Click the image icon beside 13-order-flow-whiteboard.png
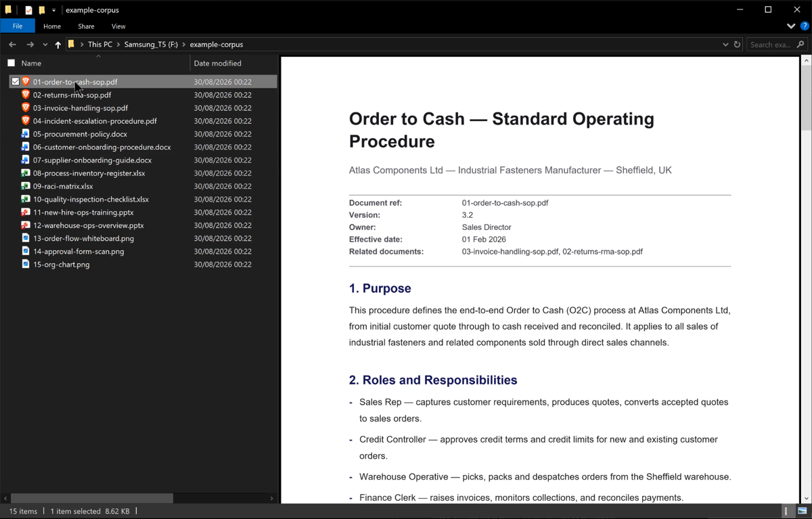The image size is (812, 519). click(26, 238)
